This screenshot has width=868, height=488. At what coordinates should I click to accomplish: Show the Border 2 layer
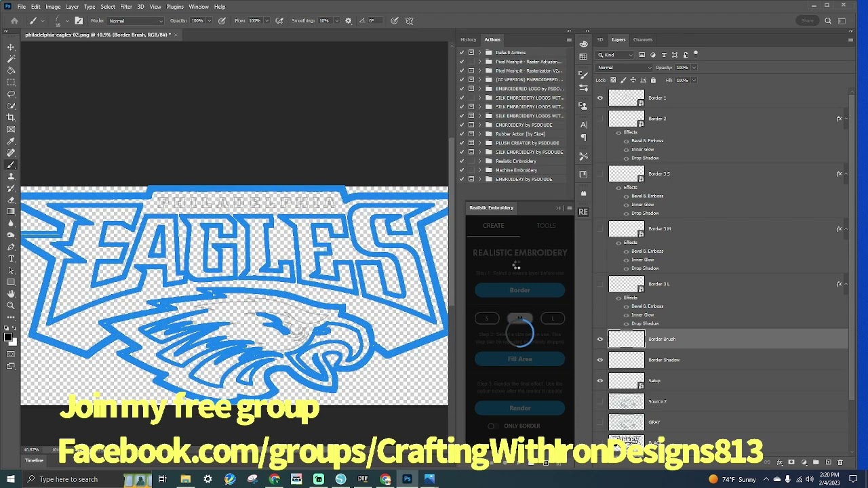click(600, 119)
